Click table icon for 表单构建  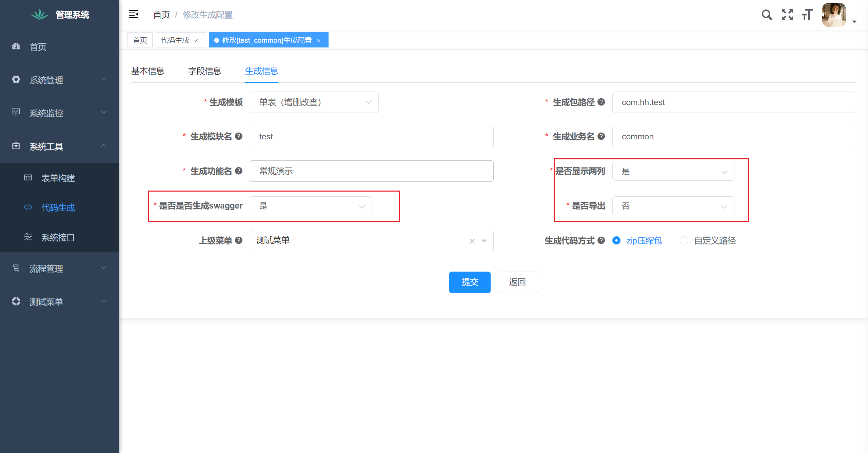coord(28,177)
